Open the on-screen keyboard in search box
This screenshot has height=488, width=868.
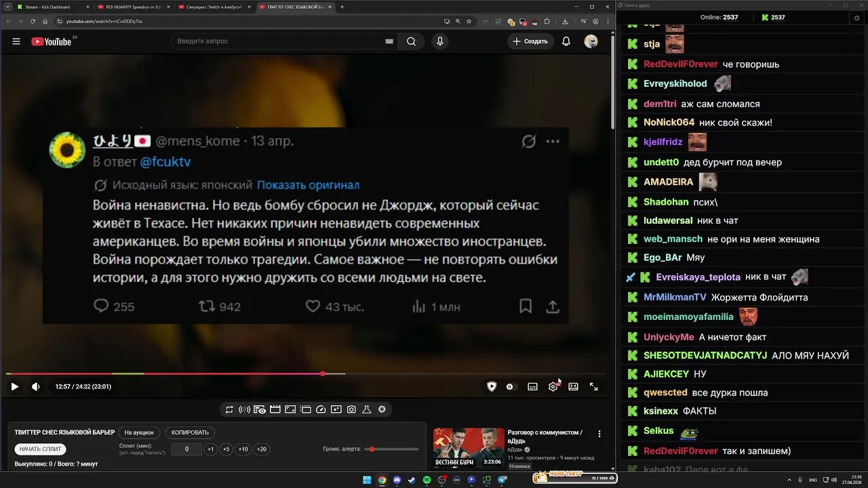pyautogui.click(x=389, y=41)
